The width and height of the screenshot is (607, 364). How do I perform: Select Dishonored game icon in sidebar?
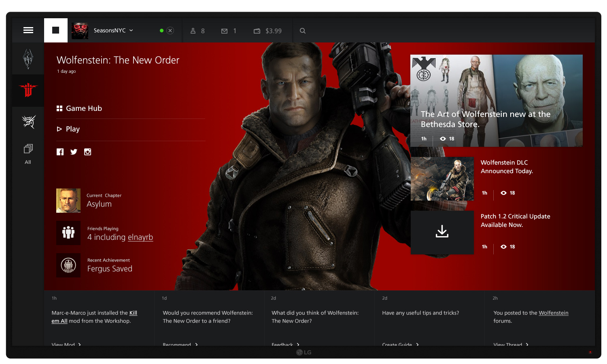[28, 121]
